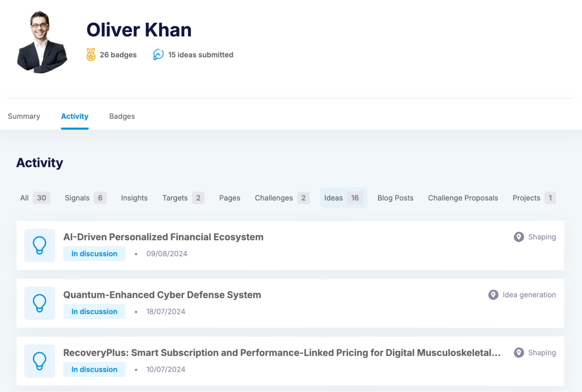Viewport: 582px width, 392px height.
Task: Click Shaping label on RecoveryPlus row
Action: click(x=542, y=353)
